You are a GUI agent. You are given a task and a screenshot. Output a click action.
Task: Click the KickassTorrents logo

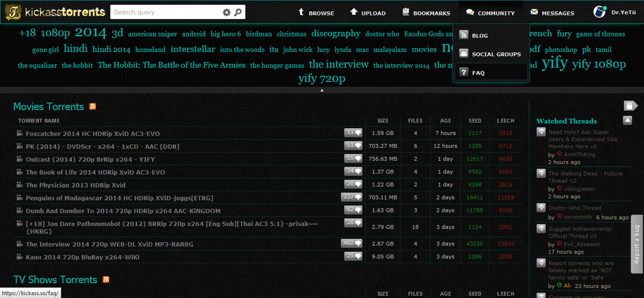pos(54,12)
